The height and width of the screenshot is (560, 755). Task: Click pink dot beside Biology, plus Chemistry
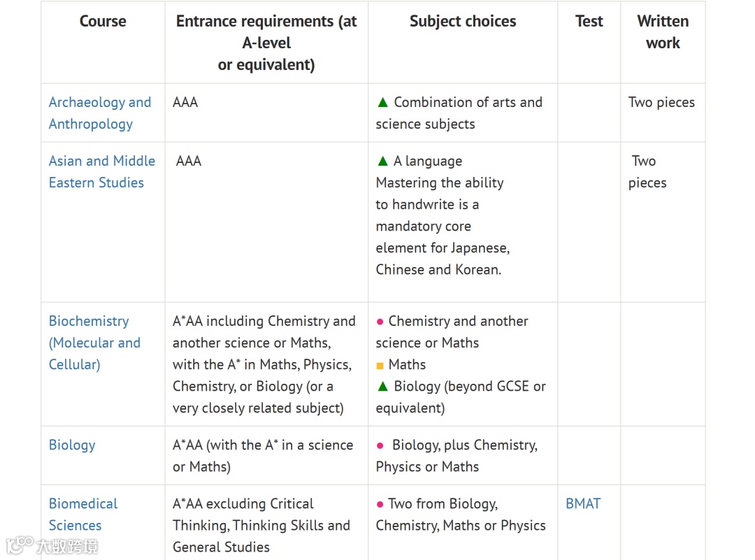(x=380, y=446)
